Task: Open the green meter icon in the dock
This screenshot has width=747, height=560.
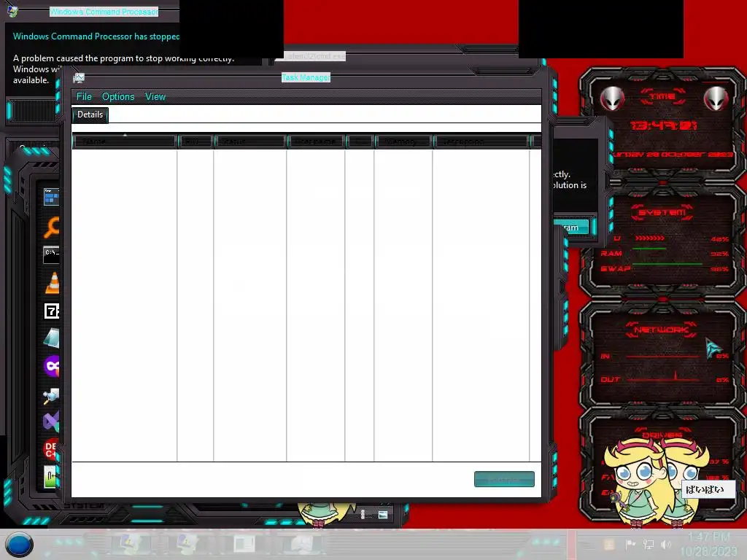Action: 51,477
